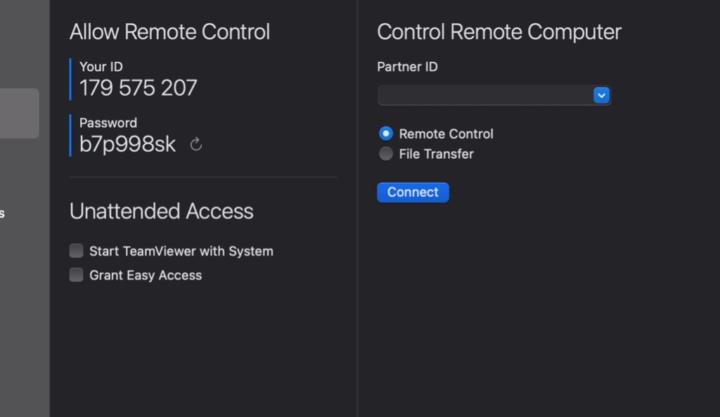Click the Control Remote Computer heading

pos(498,32)
